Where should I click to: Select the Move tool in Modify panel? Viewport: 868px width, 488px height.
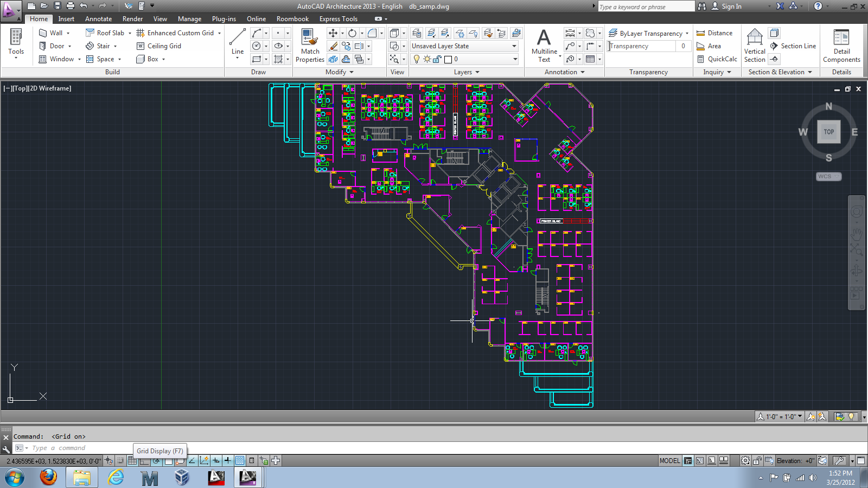click(333, 33)
